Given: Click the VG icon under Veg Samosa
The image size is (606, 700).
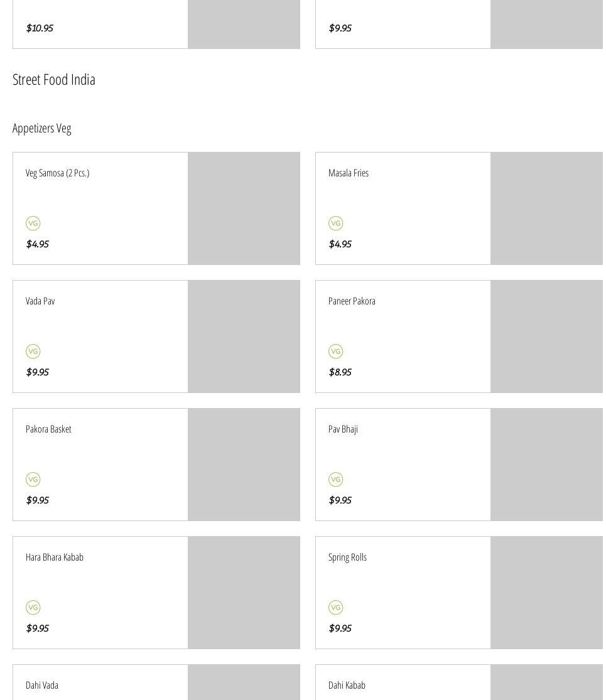Looking at the screenshot, I should (33, 223).
